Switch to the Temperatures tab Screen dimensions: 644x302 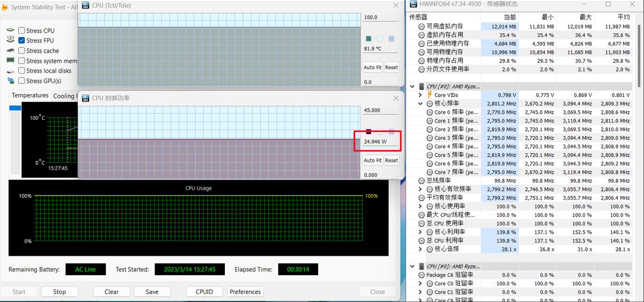[30, 96]
